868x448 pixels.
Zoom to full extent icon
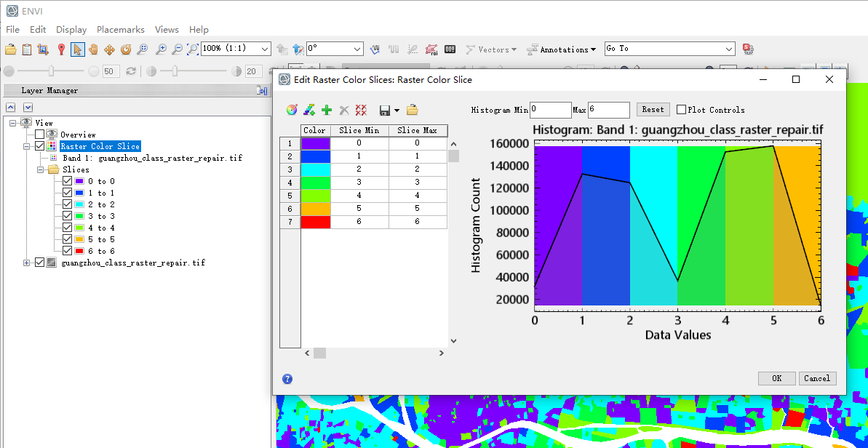point(193,49)
